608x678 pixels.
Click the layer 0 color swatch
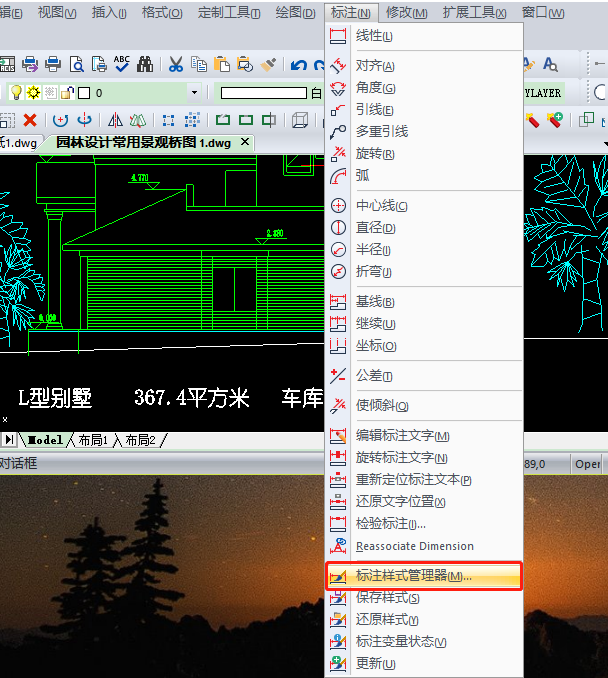pyautogui.click(x=84, y=93)
